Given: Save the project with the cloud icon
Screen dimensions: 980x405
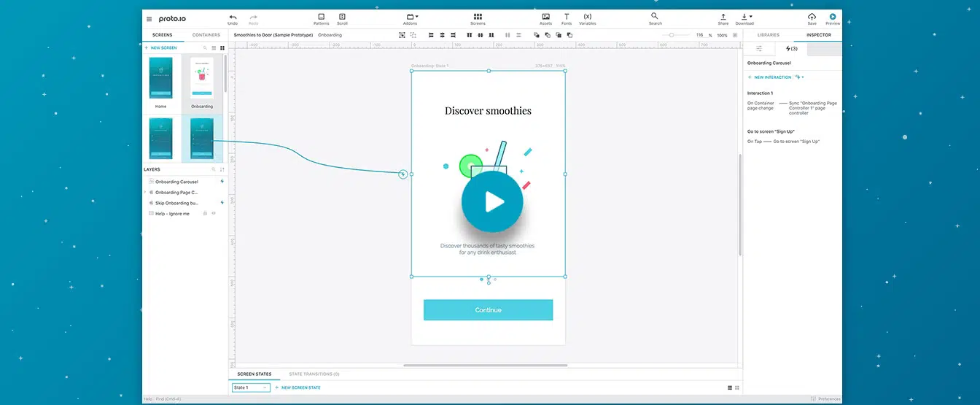Looking at the screenshot, I should coord(812,17).
